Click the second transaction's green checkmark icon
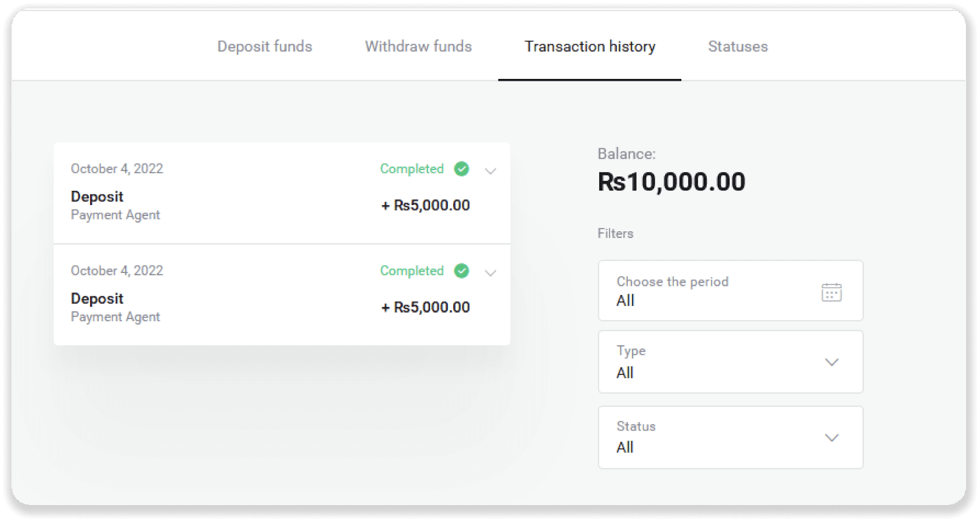This screenshot has width=980, height=522. pyautogui.click(x=462, y=270)
